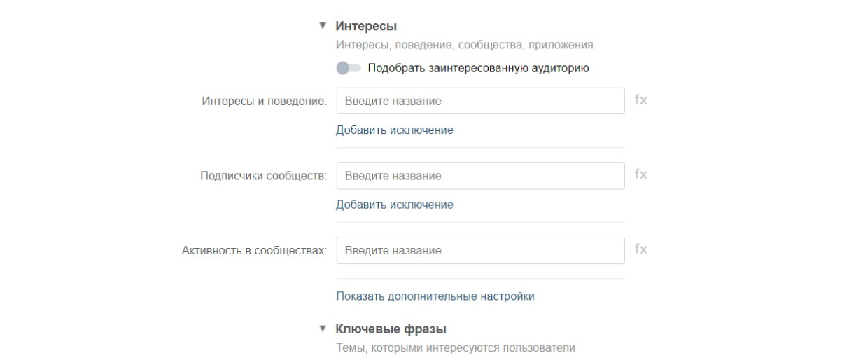The image size is (868, 358).
Task: Click the fx icon beside Интересы и поведение
Action: pyautogui.click(x=640, y=100)
